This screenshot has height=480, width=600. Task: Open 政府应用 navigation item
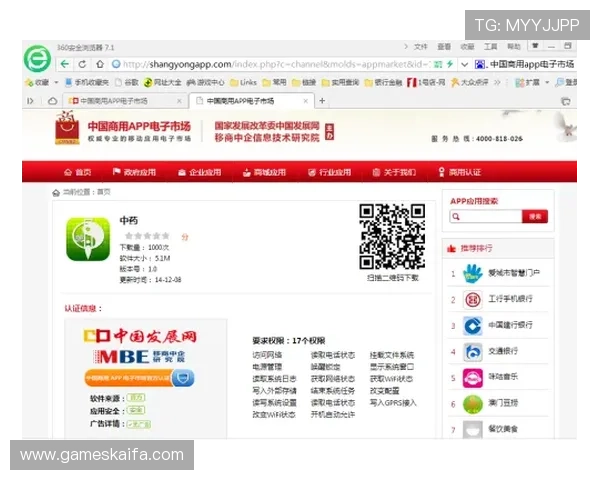(134, 172)
